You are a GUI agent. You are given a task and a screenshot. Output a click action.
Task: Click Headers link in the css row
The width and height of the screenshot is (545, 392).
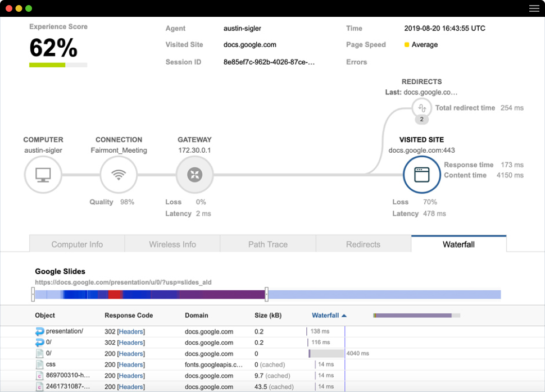(131, 365)
